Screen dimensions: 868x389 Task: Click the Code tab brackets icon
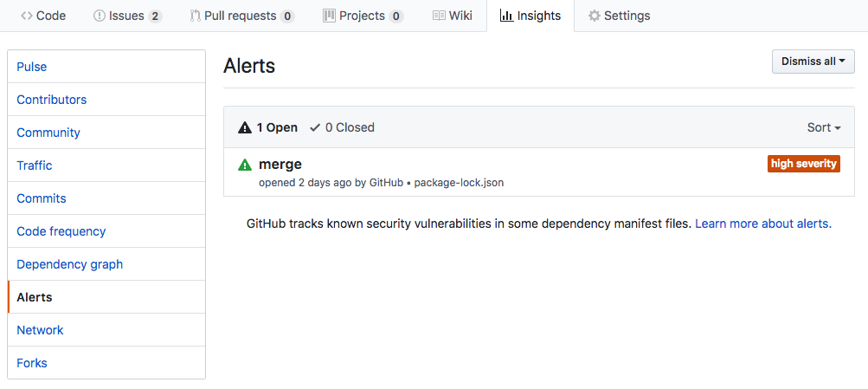pos(27,16)
